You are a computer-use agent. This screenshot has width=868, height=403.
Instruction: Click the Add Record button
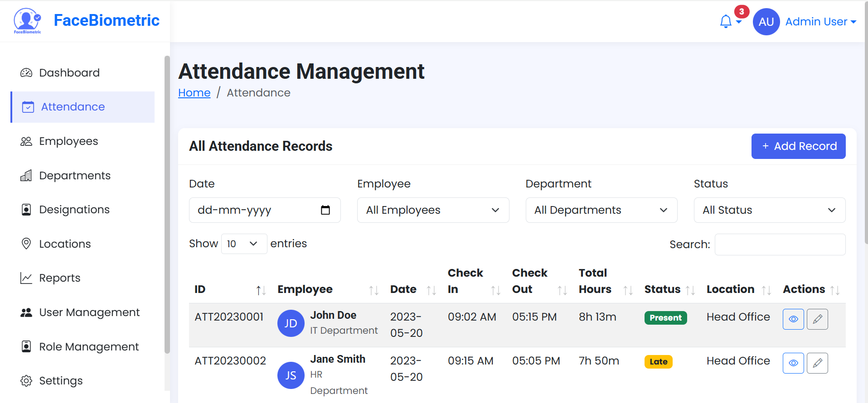[x=798, y=146]
